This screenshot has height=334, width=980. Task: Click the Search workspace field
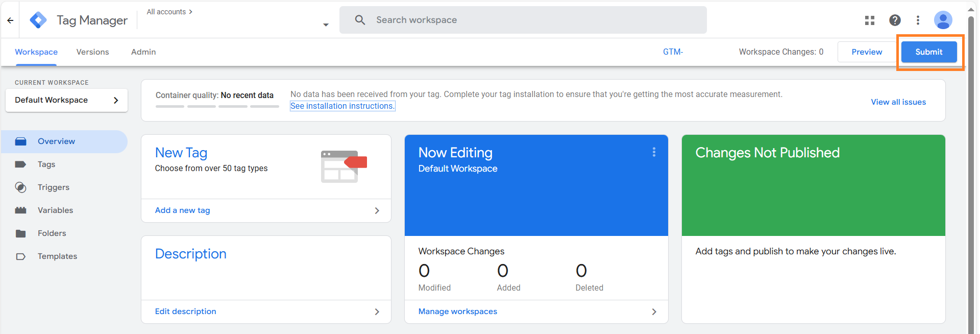point(523,20)
